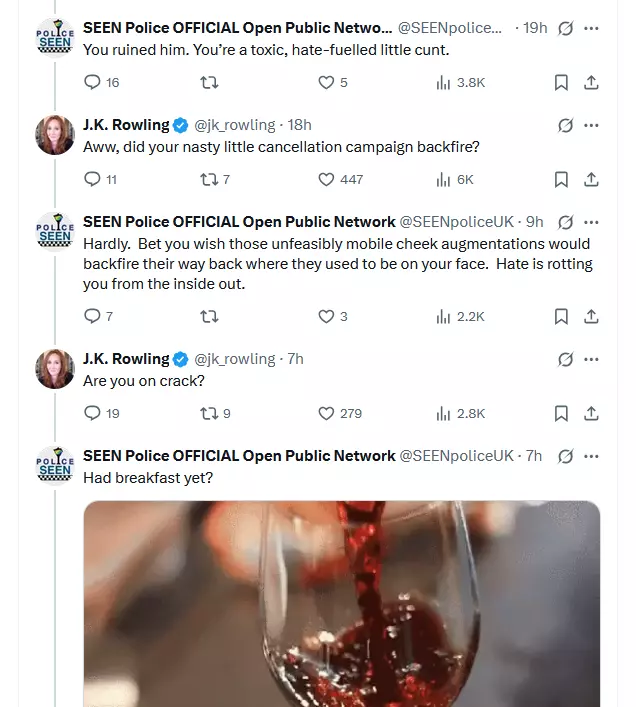This screenshot has width=636, height=707.
Task: Open @SEENpoliceUK handle on the 9h tweet
Action: coord(457,222)
